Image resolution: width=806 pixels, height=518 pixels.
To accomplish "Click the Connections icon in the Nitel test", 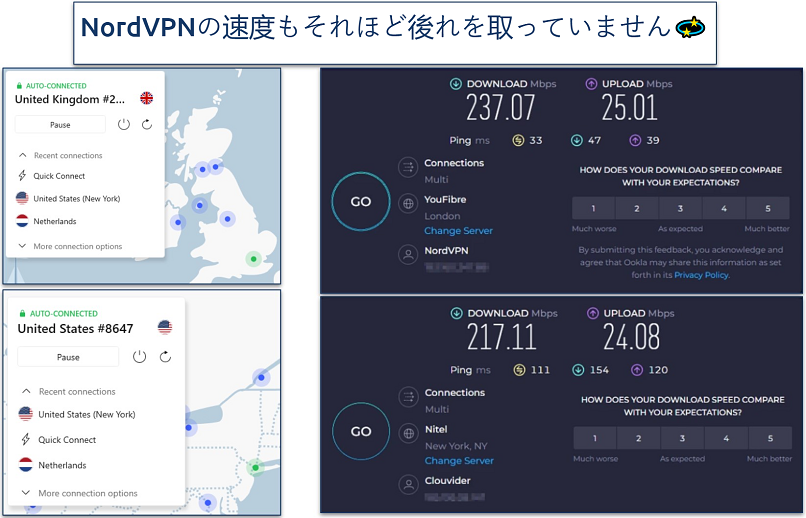I will pyautogui.click(x=409, y=397).
